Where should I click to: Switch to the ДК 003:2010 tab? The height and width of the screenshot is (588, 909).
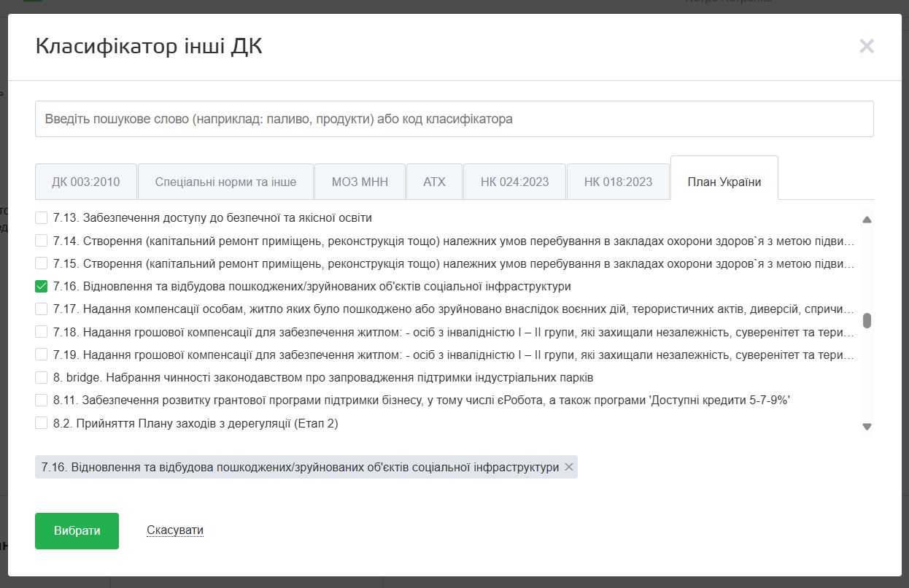click(86, 182)
